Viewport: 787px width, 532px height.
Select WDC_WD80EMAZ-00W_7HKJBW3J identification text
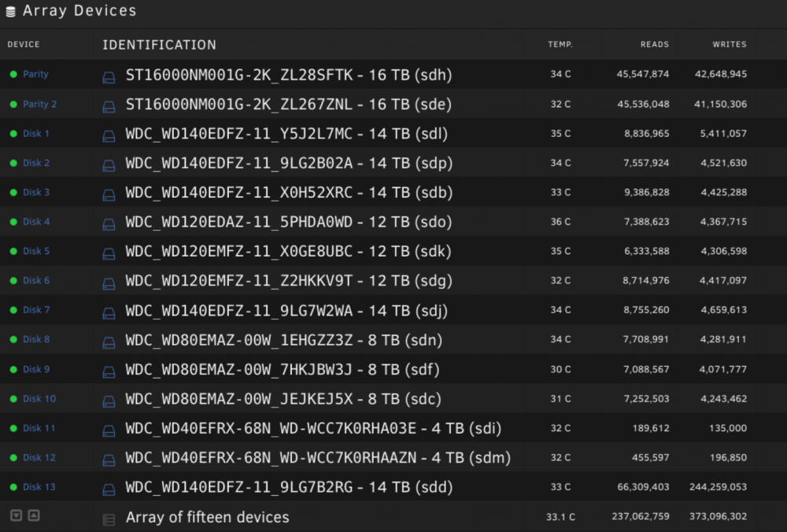239,370
